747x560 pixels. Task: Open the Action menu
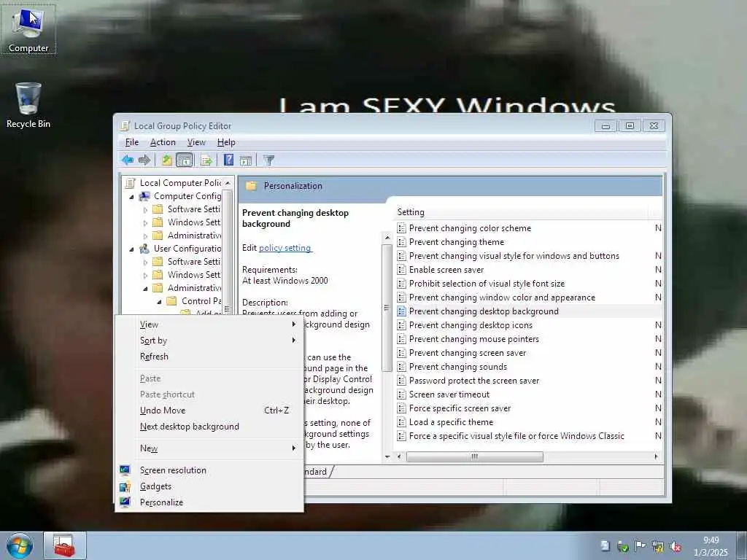pos(163,142)
